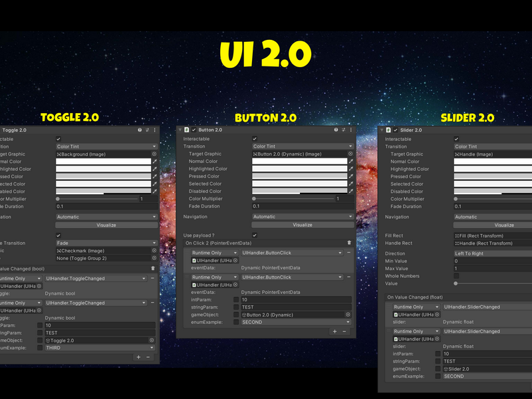
Task: Add listener with plus in Button panel
Action: tap(335, 331)
